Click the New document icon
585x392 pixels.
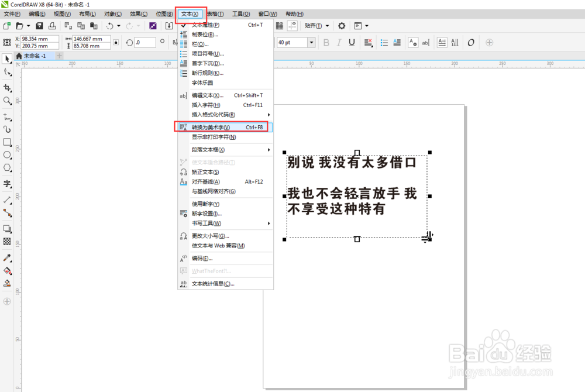6,26
